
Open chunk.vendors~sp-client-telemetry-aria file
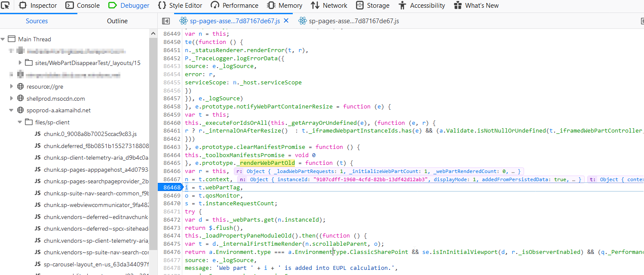point(96,241)
